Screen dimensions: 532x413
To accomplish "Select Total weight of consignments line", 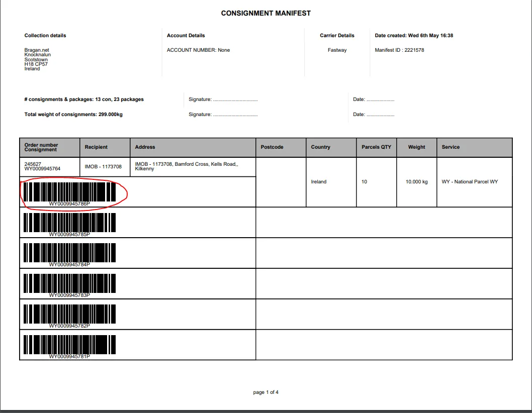I will (73, 114).
